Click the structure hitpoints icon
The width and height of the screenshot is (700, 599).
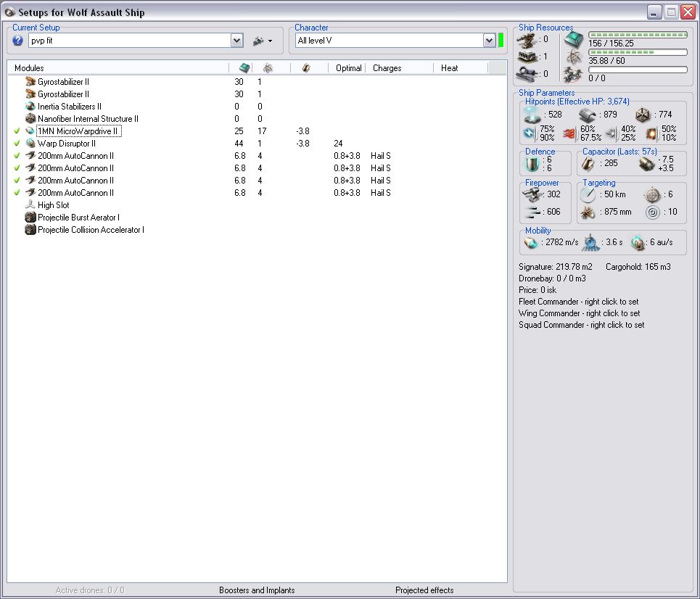click(642, 114)
